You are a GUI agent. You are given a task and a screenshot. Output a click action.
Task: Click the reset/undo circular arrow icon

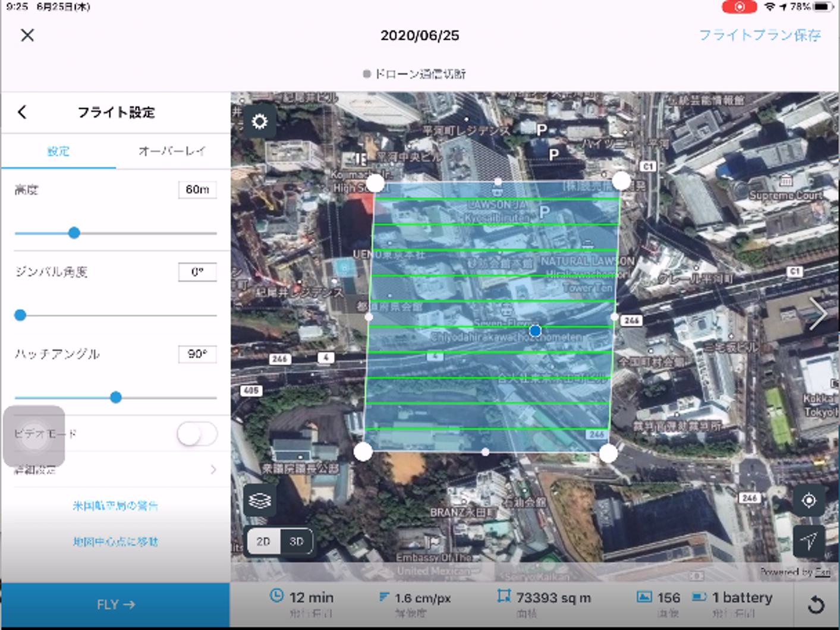pyautogui.click(x=816, y=605)
